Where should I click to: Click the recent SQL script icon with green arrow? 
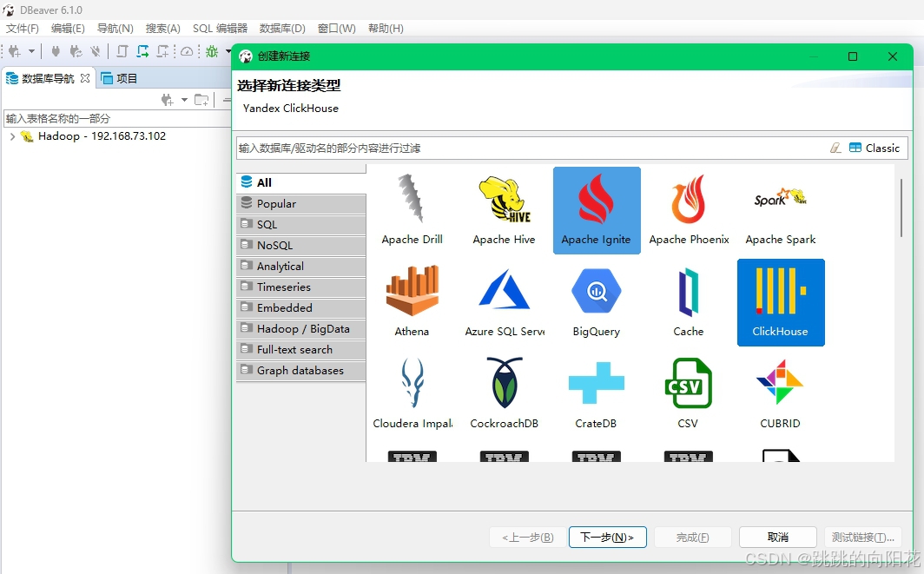(x=142, y=52)
